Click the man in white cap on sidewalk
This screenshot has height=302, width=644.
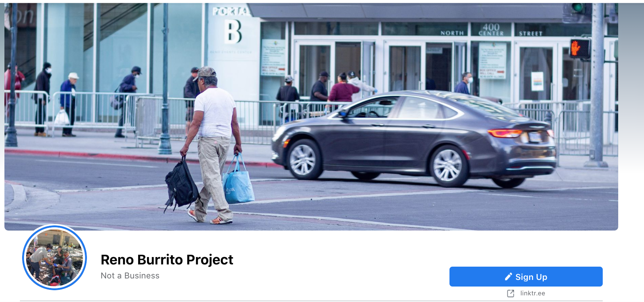[69, 104]
